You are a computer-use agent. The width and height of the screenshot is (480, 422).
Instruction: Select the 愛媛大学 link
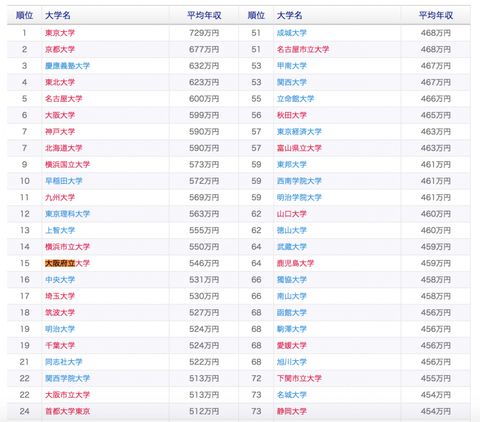[292, 346]
